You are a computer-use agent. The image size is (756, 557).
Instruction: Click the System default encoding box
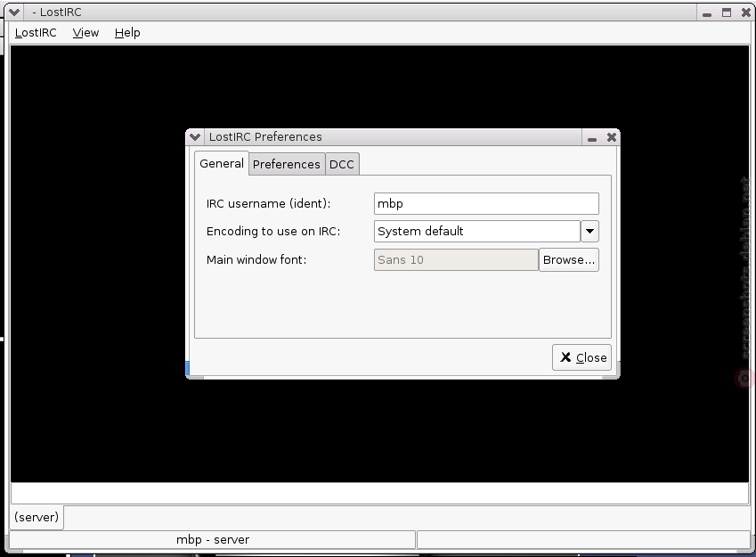point(476,231)
